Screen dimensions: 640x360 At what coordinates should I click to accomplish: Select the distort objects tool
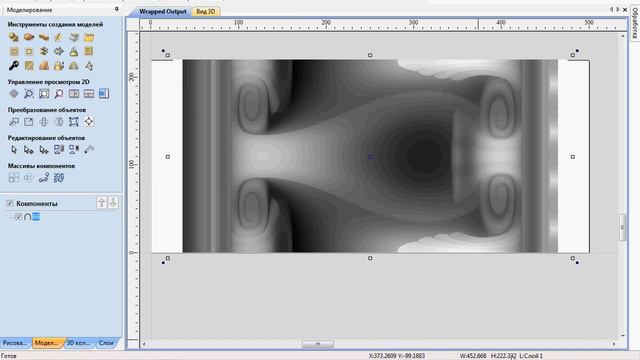74,122
